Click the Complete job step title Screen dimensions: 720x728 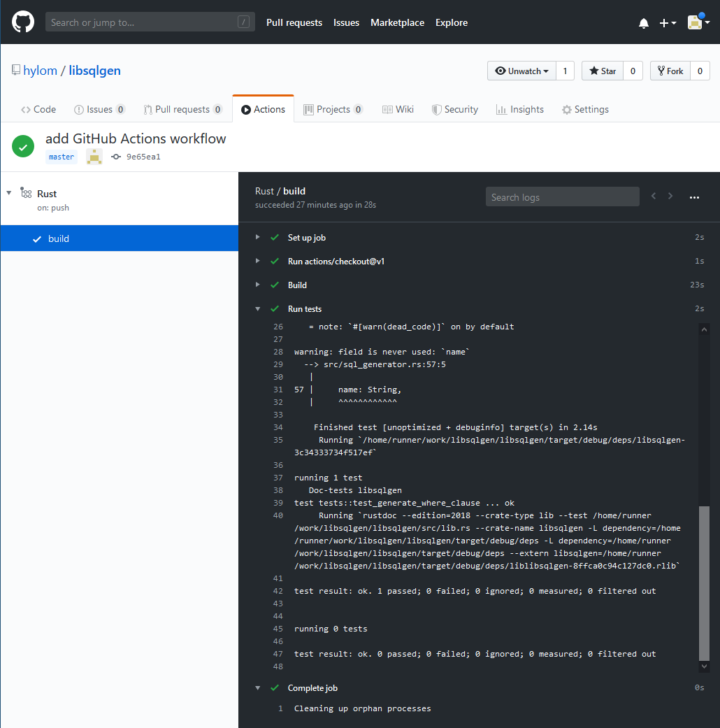(312, 688)
